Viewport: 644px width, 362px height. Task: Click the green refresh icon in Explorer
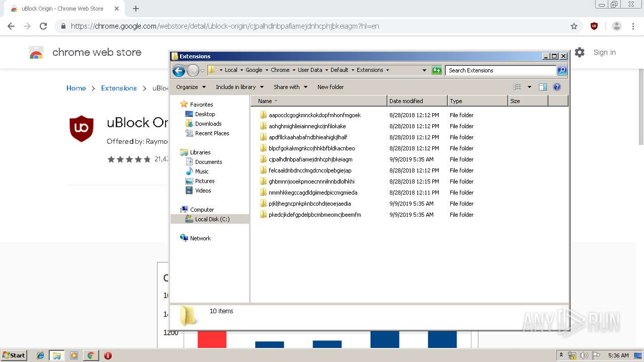[437, 70]
